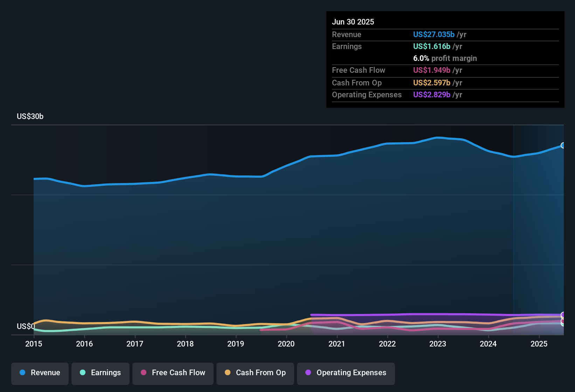Select the 2020 year label on the axis
This screenshot has width=575, height=392.
click(286, 344)
